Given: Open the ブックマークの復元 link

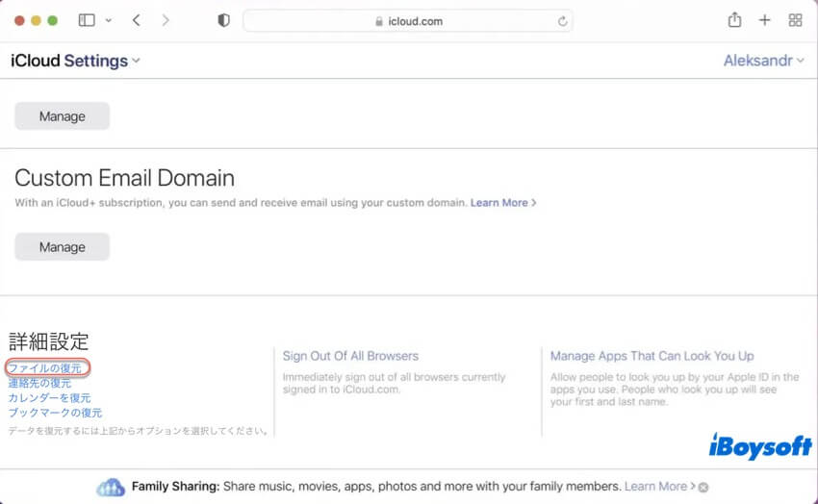Looking at the screenshot, I should point(55,413).
